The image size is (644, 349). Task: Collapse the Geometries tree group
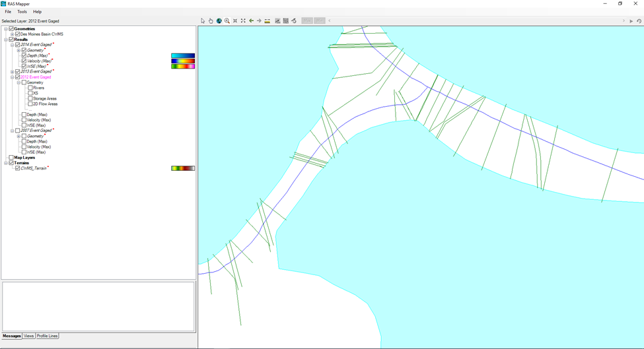(6, 29)
